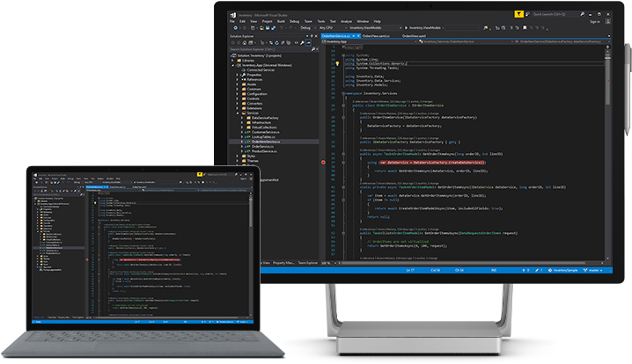
Task: Click the yellow notification flag icon on large monitor
Action: pos(519,14)
